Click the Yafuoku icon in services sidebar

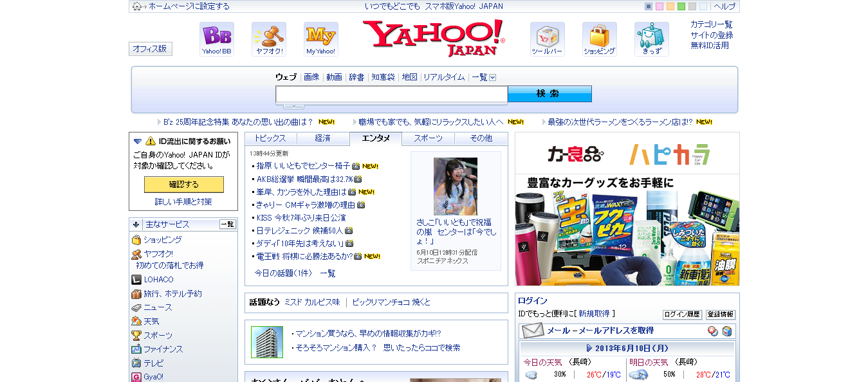(136, 254)
